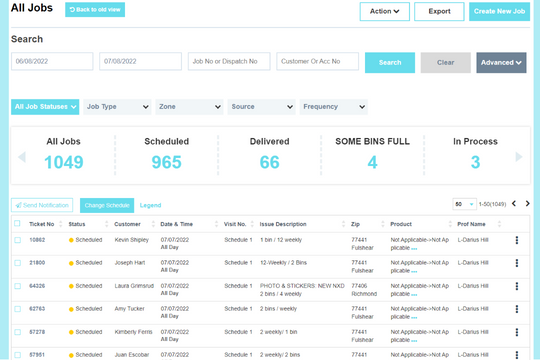
Task: Open the Zone dropdown
Action: pos(189,107)
